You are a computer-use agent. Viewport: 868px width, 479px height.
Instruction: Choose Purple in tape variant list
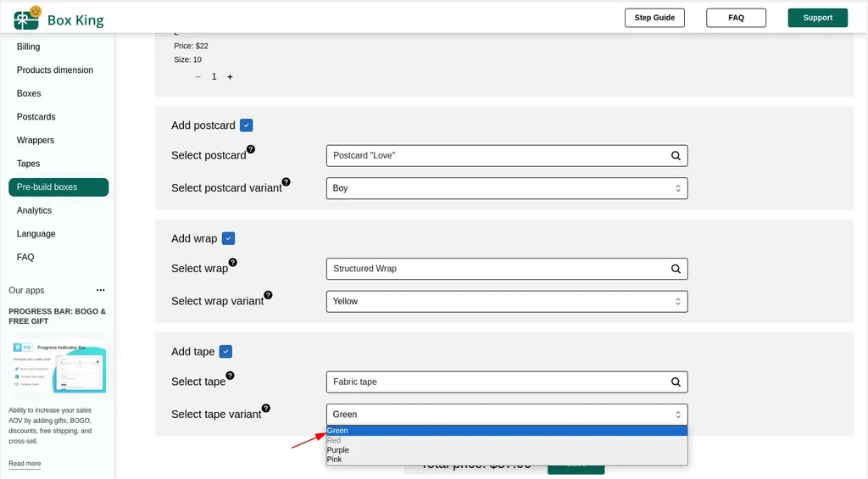point(507,449)
